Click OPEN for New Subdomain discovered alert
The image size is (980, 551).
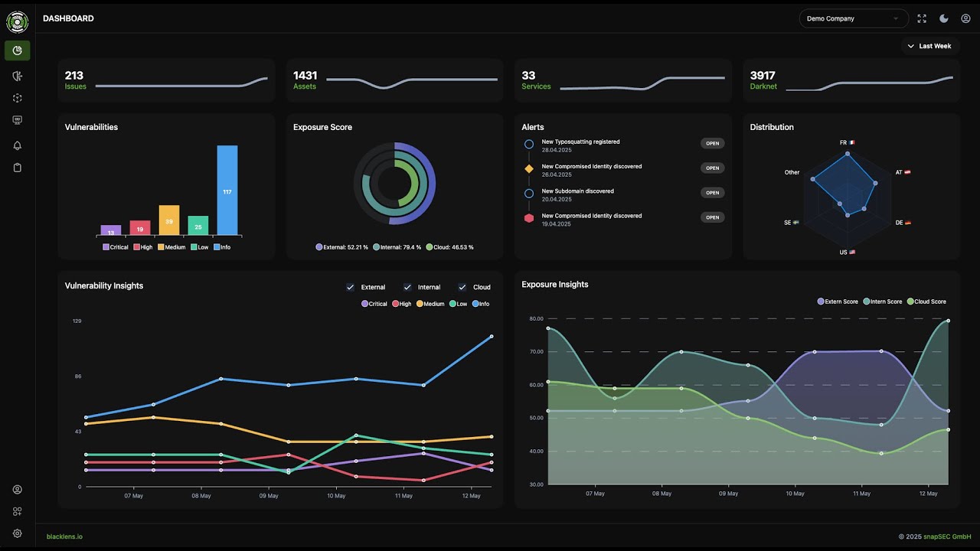coord(712,193)
